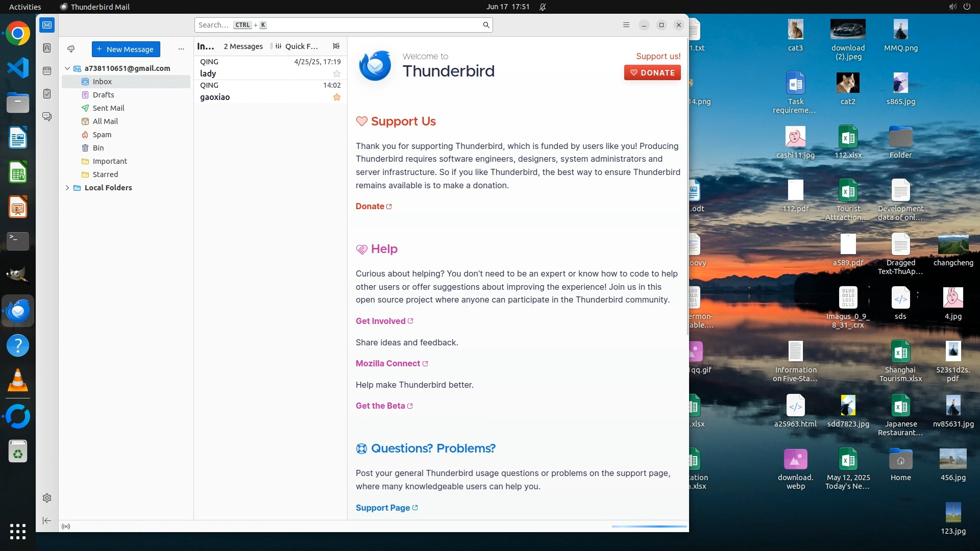Open folder pane options (three dots) menu
This screenshot has width=980, height=551.
(x=181, y=49)
